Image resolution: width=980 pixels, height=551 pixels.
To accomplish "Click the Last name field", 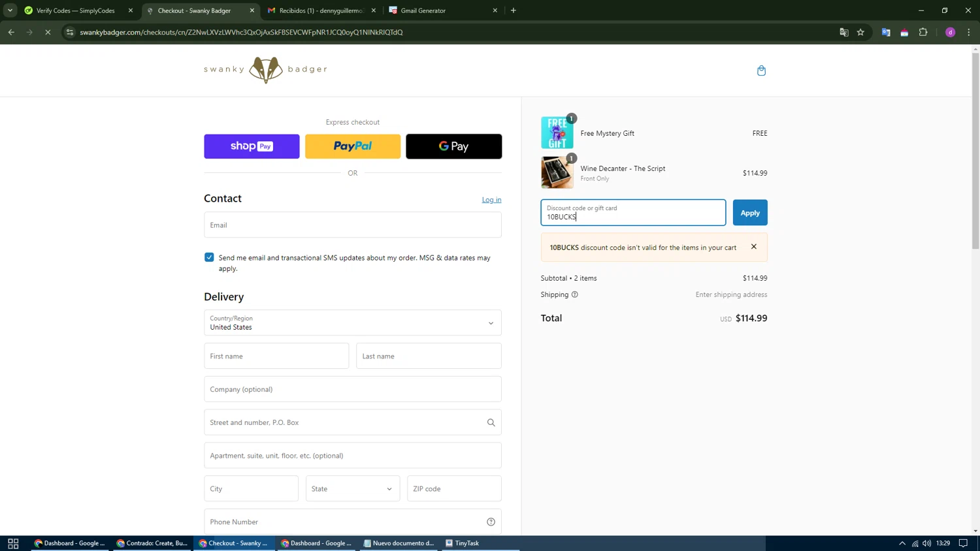I will tap(429, 356).
